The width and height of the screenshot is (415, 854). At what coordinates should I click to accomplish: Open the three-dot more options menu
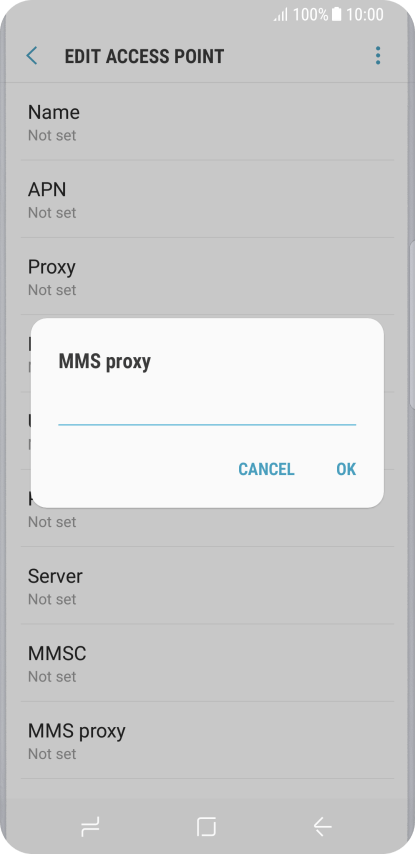[x=378, y=56]
